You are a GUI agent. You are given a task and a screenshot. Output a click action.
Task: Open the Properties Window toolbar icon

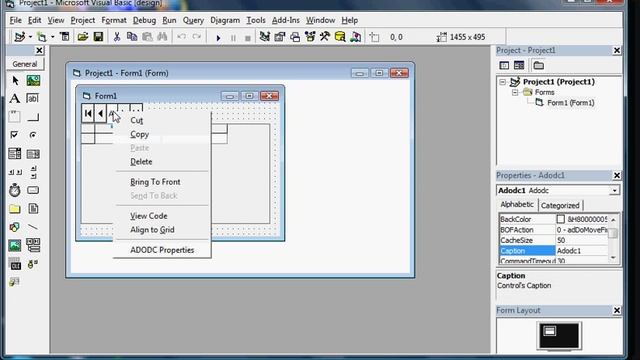280,37
